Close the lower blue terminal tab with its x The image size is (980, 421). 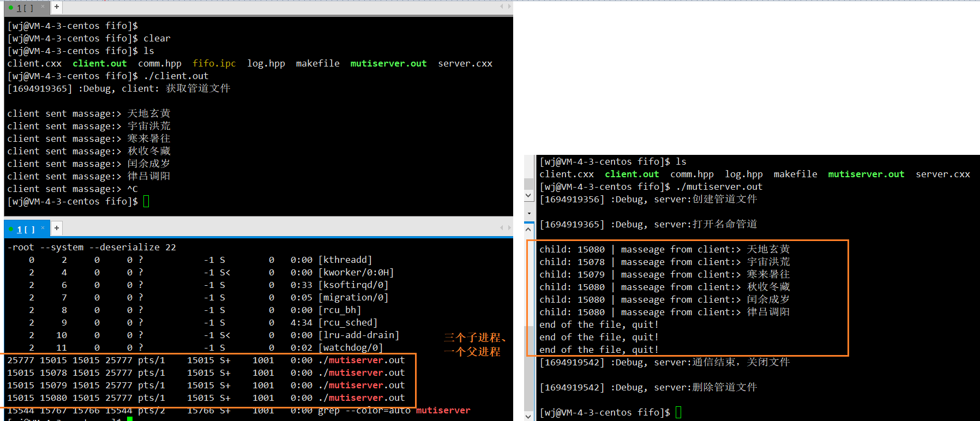tap(43, 227)
